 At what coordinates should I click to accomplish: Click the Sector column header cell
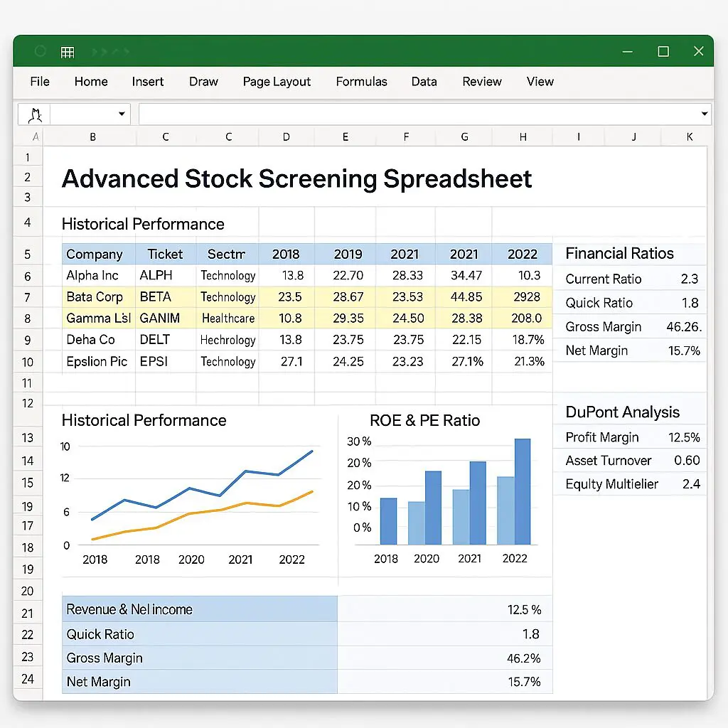point(227,255)
